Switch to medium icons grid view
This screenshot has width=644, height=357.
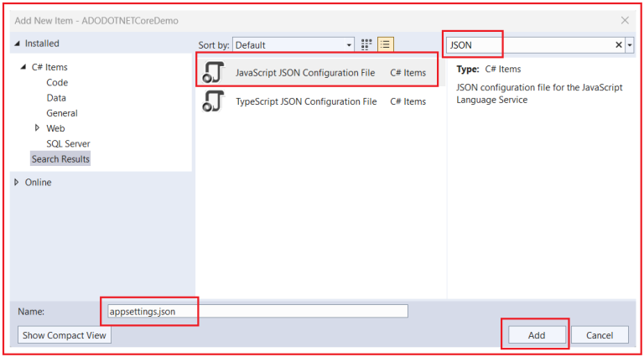(366, 44)
